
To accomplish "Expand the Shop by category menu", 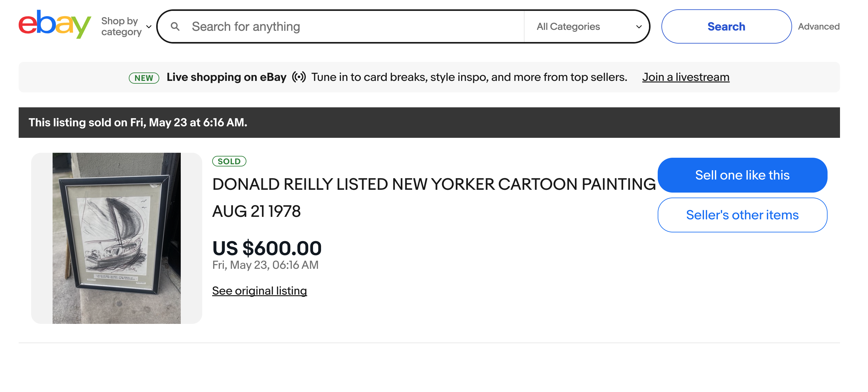I will point(121,26).
